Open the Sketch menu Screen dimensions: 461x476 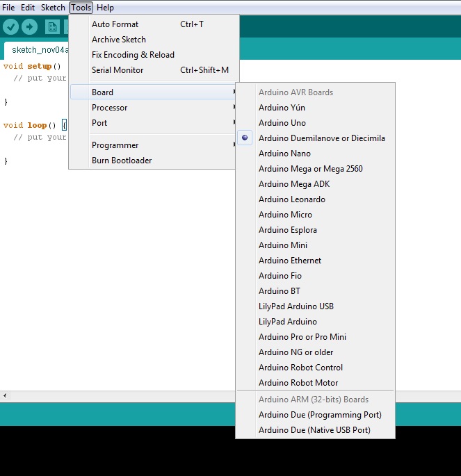point(53,8)
